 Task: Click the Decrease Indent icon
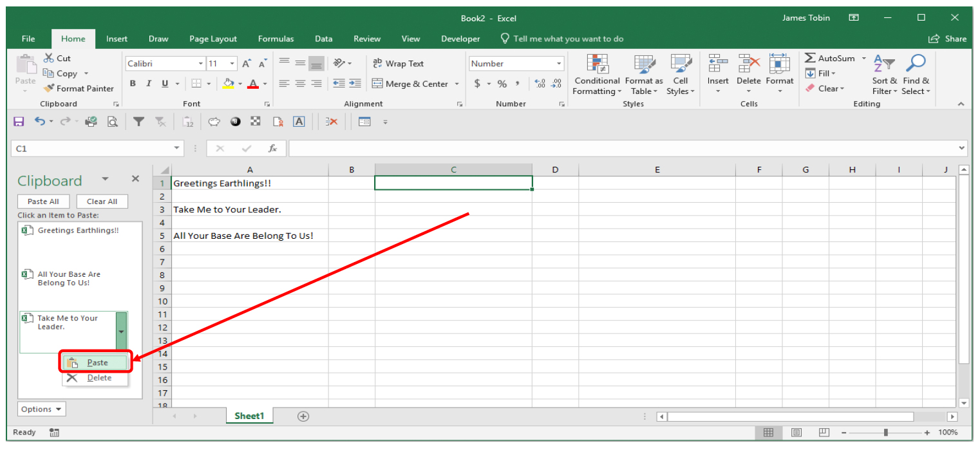click(339, 84)
